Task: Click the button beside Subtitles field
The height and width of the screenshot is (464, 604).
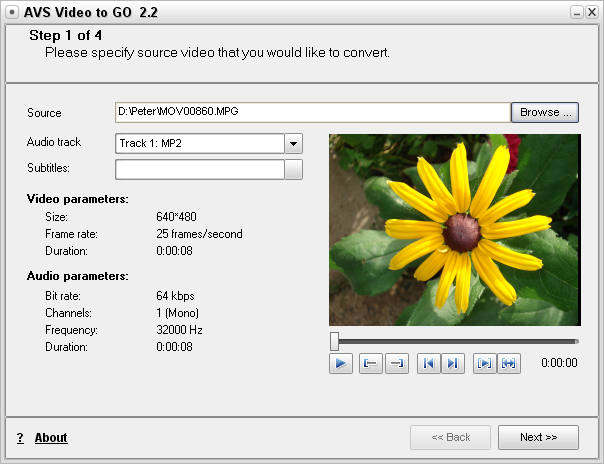Action: click(x=293, y=169)
